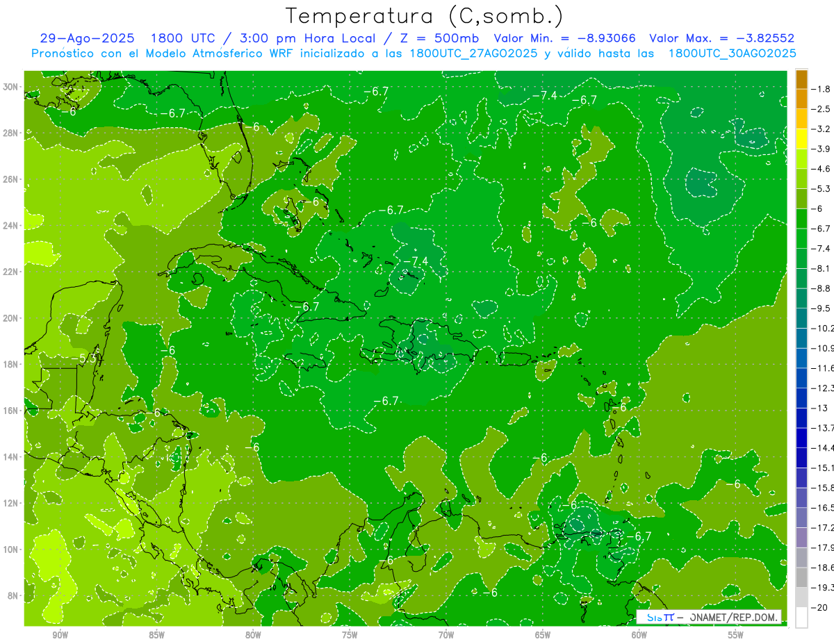Screen dimensions: 834x644
Task: Click the -7.4 contour label north of Hispaniola
Action: 415,261
